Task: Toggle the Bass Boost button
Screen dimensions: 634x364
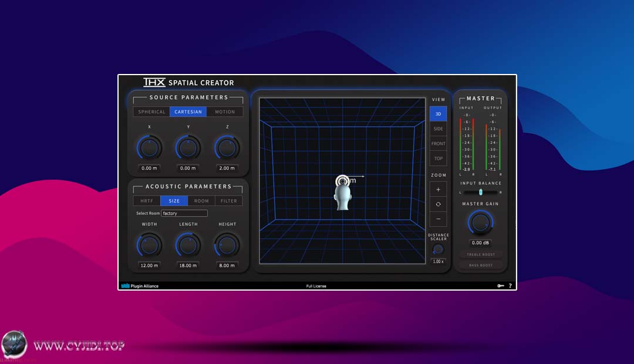Action: [481, 265]
